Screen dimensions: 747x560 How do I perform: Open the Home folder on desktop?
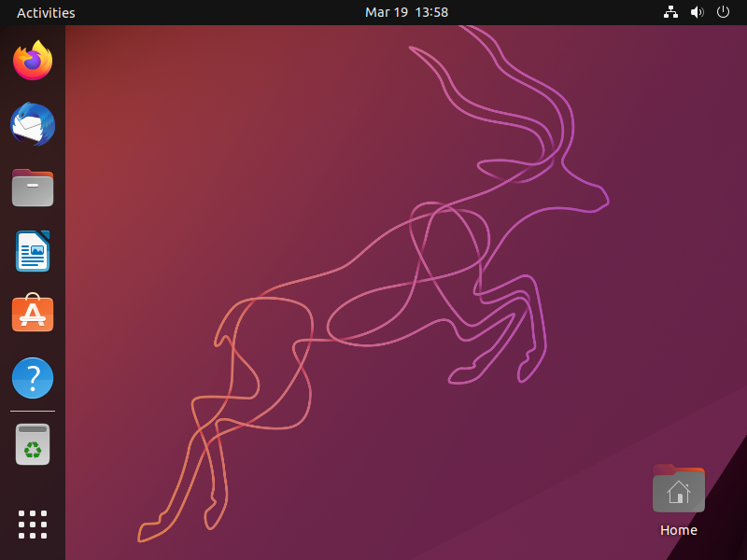(x=679, y=489)
